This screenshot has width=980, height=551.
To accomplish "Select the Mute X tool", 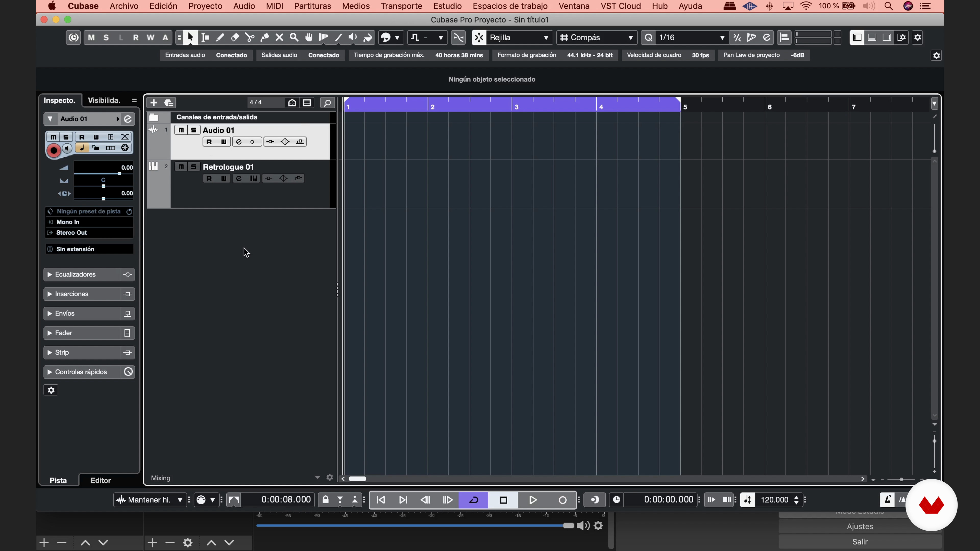I will click(279, 37).
